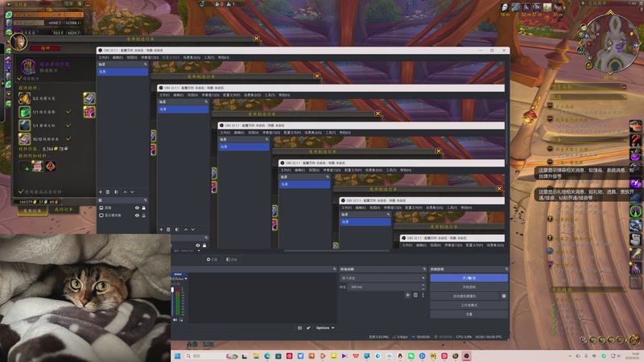Open Settings button at bottom of OBS Controls
This screenshot has height=362, width=644.
pyautogui.click(x=469, y=314)
